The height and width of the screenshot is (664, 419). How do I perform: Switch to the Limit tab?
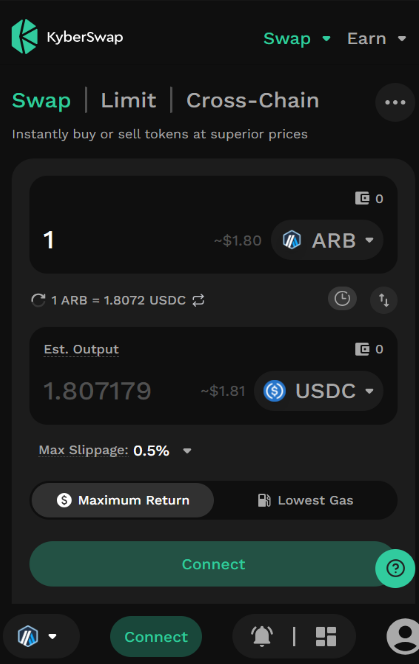coord(128,100)
